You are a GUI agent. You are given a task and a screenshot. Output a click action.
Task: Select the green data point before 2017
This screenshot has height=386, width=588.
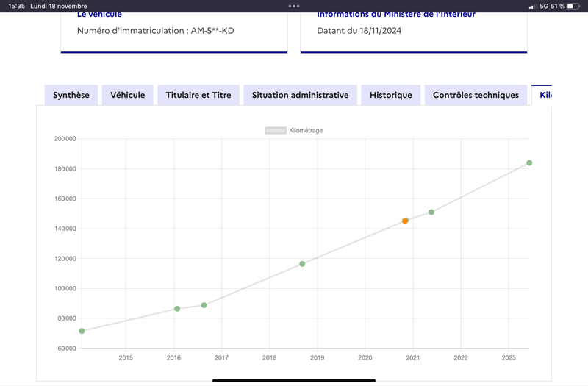204,305
